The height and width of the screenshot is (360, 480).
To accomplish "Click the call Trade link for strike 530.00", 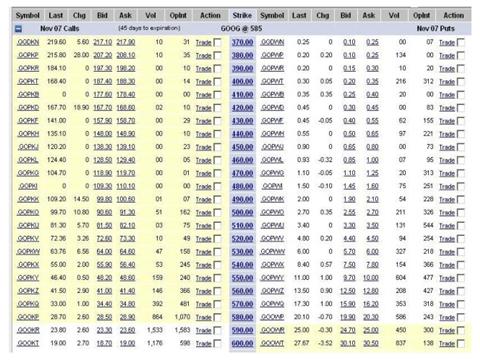I will click(203, 252).
